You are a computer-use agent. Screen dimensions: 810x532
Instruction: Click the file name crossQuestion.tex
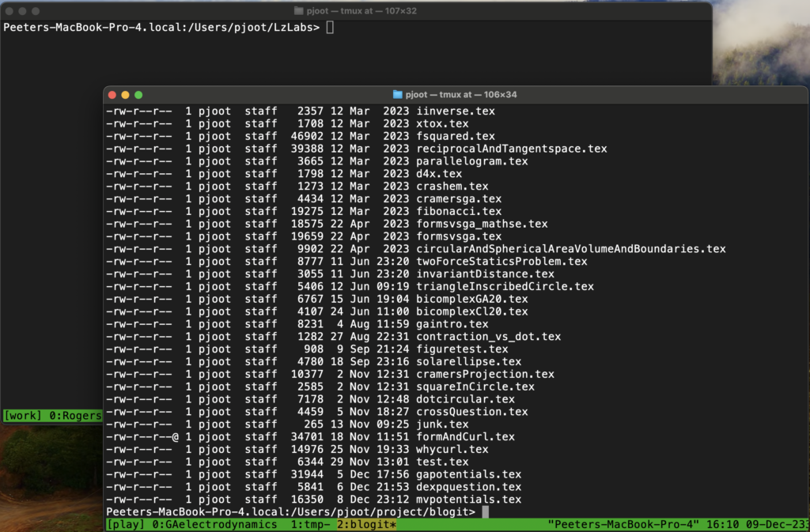coord(472,412)
